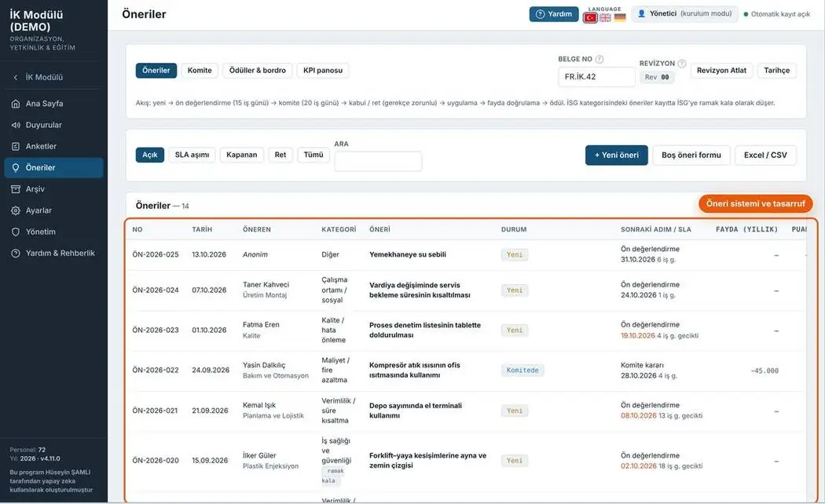Click the help icon next to REVİZYON
The height and width of the screenshot is (504, 825).
coord(682,64)
